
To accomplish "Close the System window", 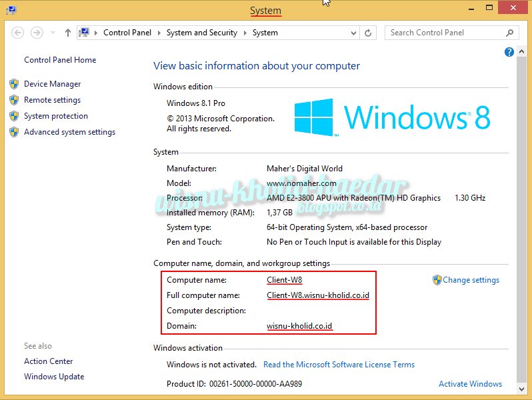I will [x=513, y=7].
